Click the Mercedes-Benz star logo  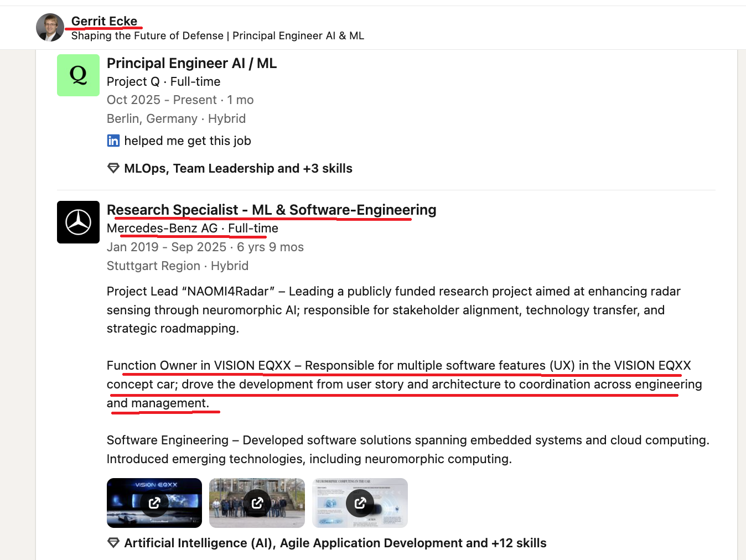(x=78, y=222)
